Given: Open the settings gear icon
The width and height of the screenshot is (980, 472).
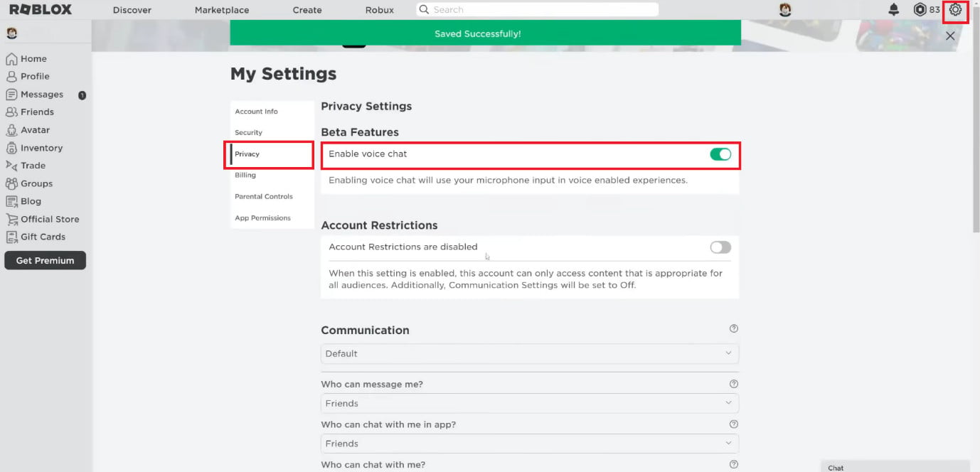Looking at the screenshot, I should 955,10.
